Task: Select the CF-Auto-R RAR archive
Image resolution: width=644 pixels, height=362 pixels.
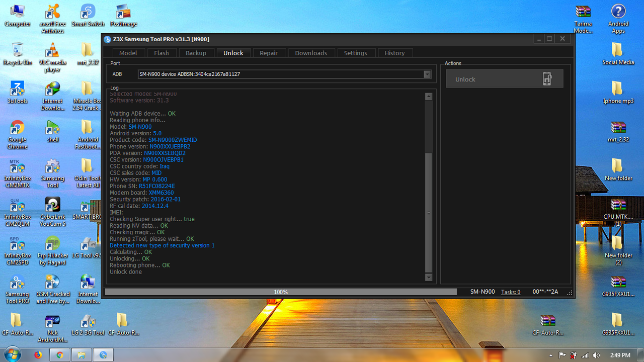Action: [547, 325]
